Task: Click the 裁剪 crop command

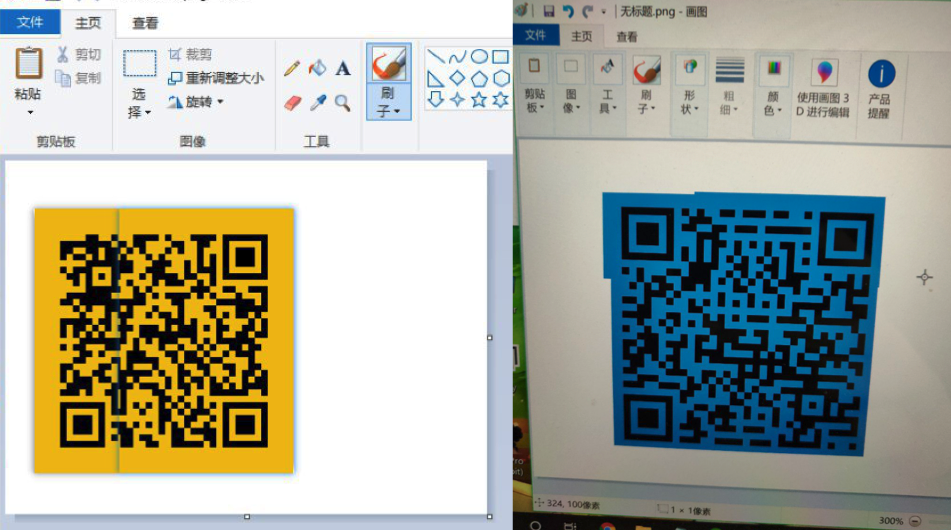Action: click(190, 54)
